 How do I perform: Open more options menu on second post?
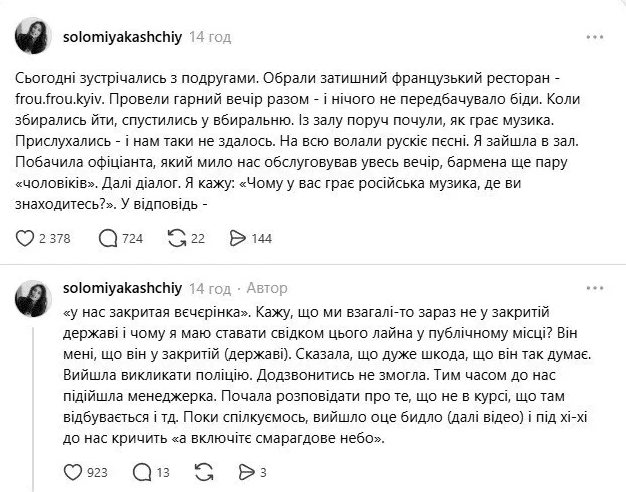coord(593,289)
